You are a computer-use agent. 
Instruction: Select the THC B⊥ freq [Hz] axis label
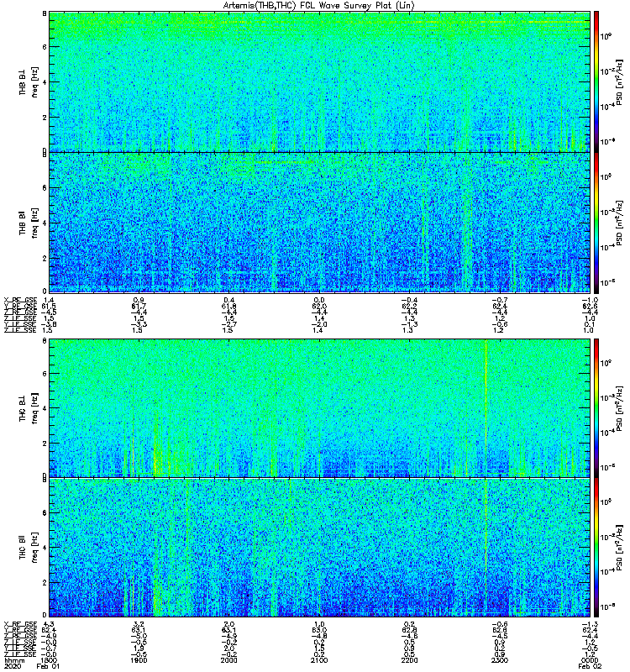tap(29, 408)
